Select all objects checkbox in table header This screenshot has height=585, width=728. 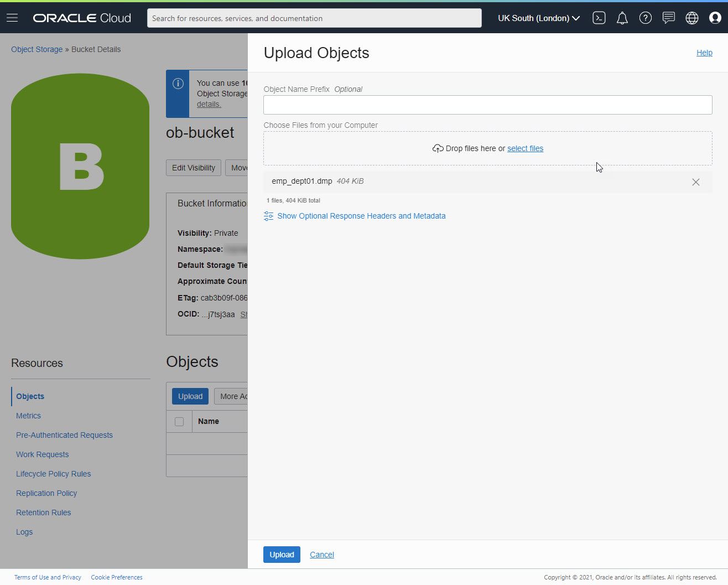[179, 422]
